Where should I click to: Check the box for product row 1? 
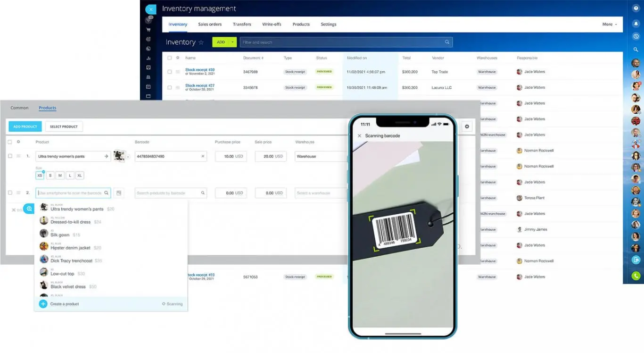(10, 156)
